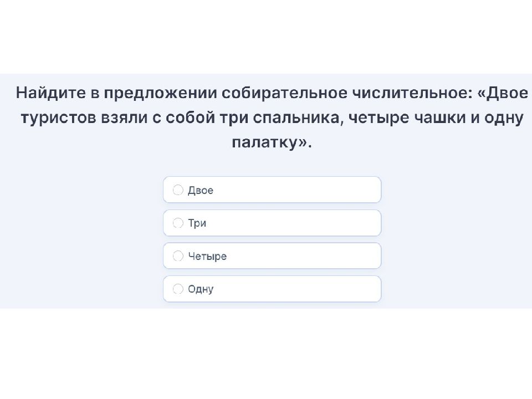This screenshot has height=399, width=532.
Task: Click the Четыре answer label text
Action: pyautogui.click(x=207, y=256)
